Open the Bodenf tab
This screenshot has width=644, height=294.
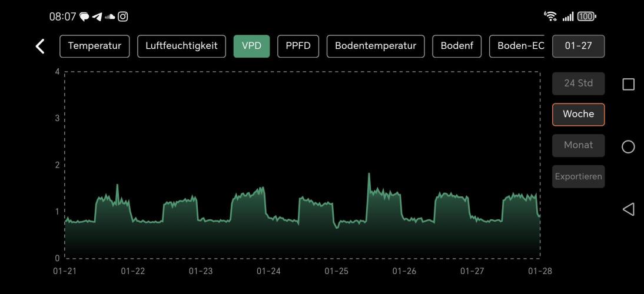click(x=457, y=46)
